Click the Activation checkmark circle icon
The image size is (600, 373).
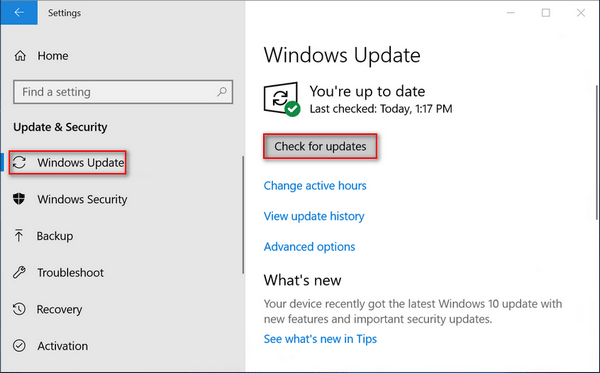tap(19, 346)
